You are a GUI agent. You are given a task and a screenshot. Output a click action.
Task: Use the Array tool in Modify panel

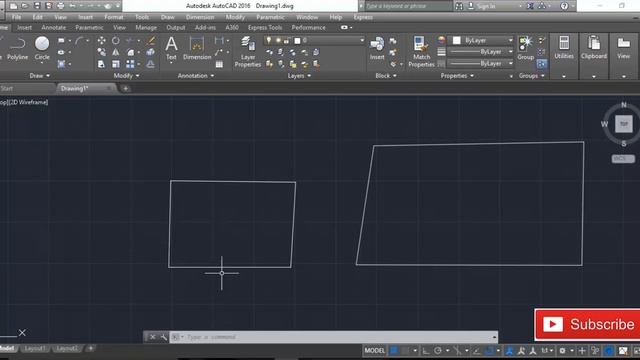[130, 64]
